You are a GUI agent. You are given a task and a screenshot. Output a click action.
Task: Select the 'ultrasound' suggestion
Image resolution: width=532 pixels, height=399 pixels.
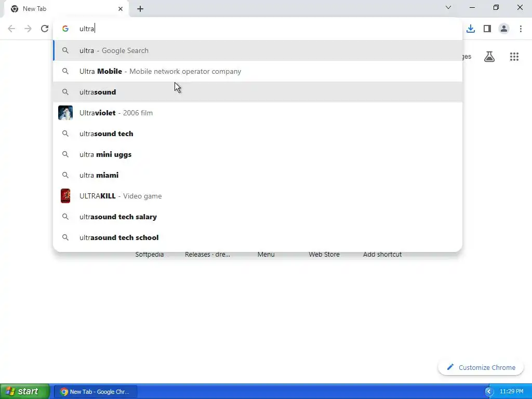pyautogui.click(x=258, y=92)
